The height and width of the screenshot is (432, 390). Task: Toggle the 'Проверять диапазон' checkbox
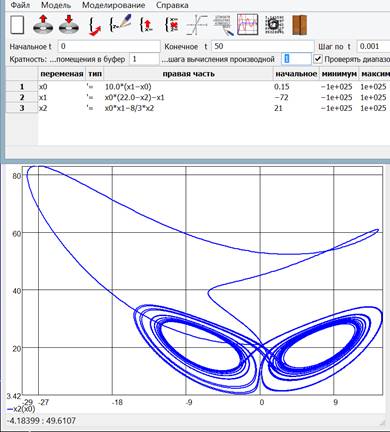point(318,59)
